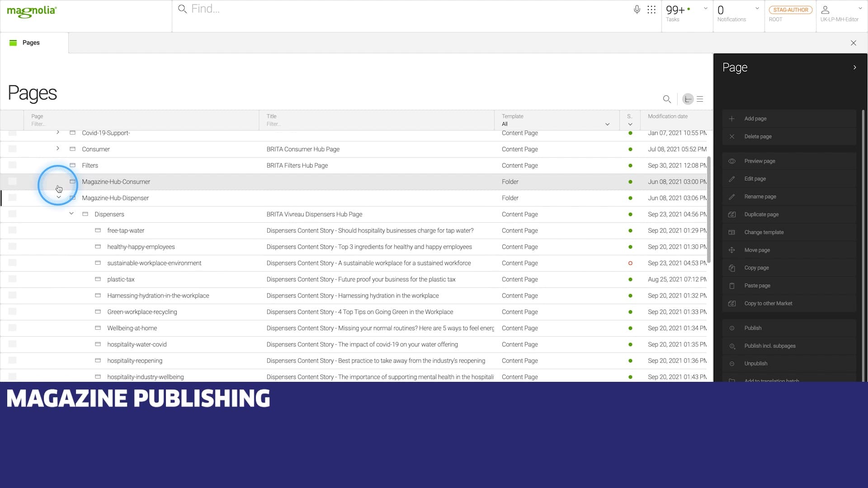Screen dimensions: 868x488
Task: Click the Rename page pencil icon
Action: pos(732,197)
